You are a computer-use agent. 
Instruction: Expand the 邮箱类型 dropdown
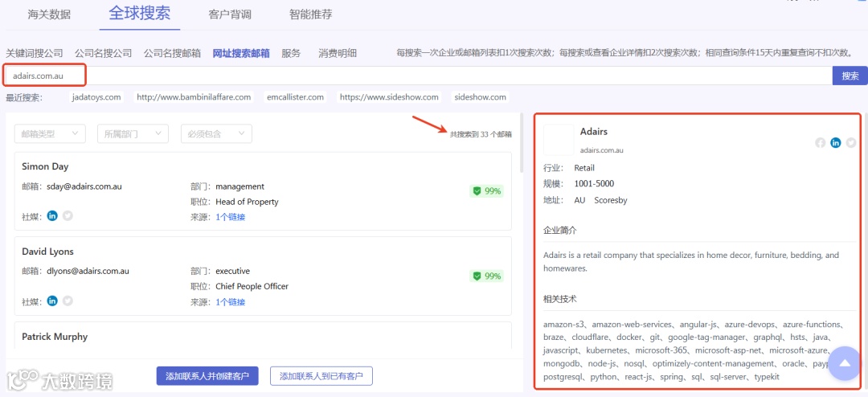click(50, 133)
